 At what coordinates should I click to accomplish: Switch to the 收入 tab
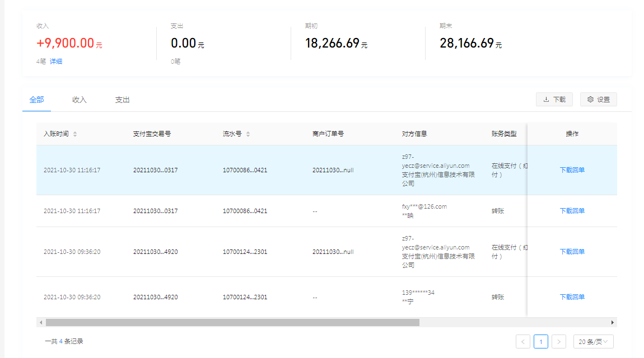coord(80,100)
